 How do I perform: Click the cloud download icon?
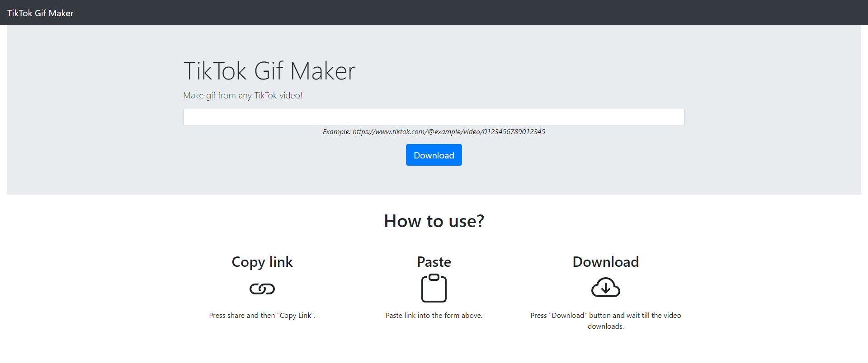tap(606, 287)
